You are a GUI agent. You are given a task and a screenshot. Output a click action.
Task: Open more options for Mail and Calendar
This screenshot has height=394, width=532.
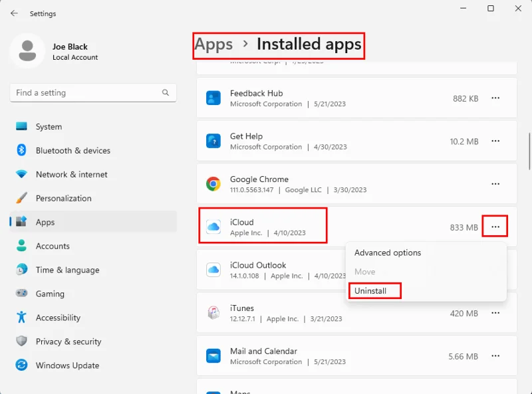(x=495, y=355)
